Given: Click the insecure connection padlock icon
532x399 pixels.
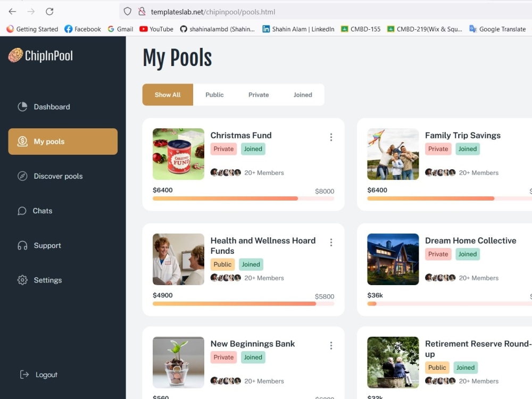Looking at the screenshot, I should (142, 12).
